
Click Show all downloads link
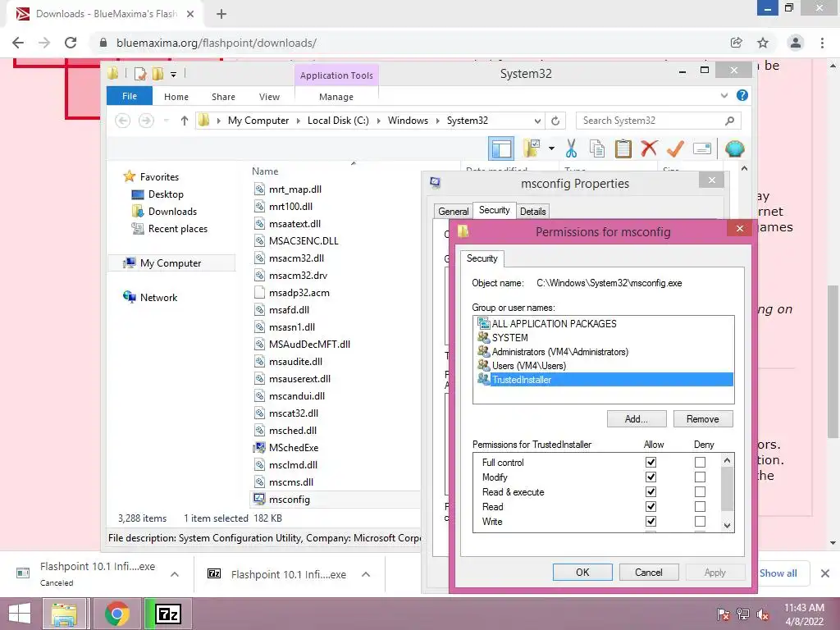(x=778, y=573)
